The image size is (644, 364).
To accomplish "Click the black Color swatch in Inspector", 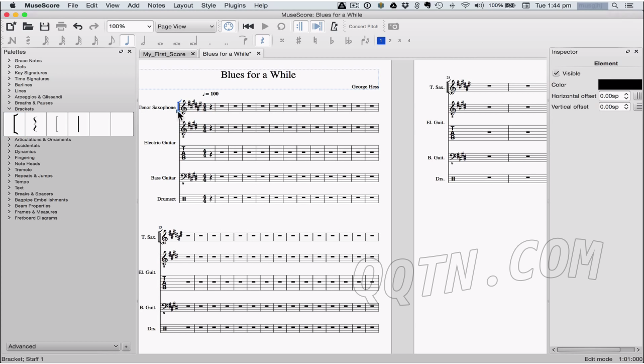I will pyautogui.click(x=619, y=84).
